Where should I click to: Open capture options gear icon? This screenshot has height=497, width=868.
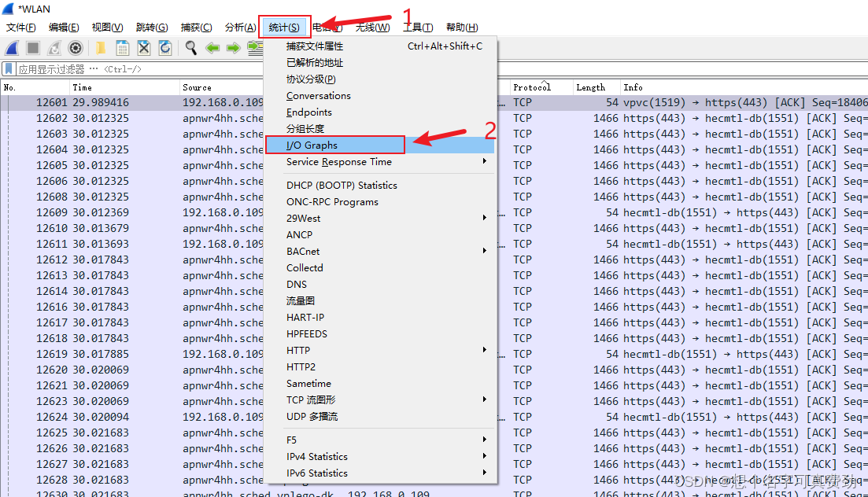pyautogui.click(x=76, y=48)
